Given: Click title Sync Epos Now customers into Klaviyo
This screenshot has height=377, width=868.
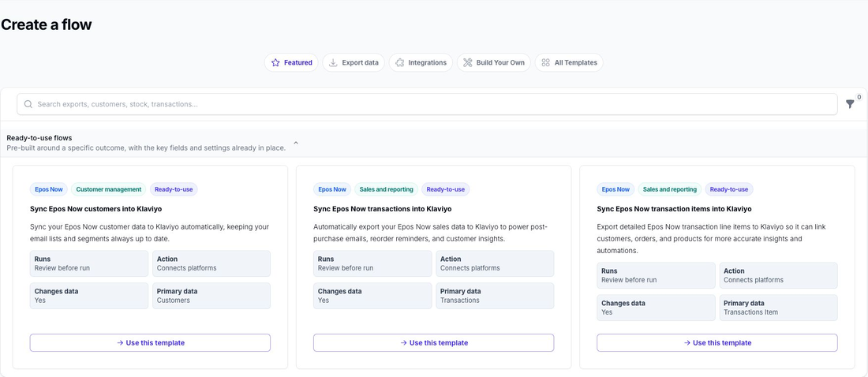Looking at the screenshot, I should 95,209.
